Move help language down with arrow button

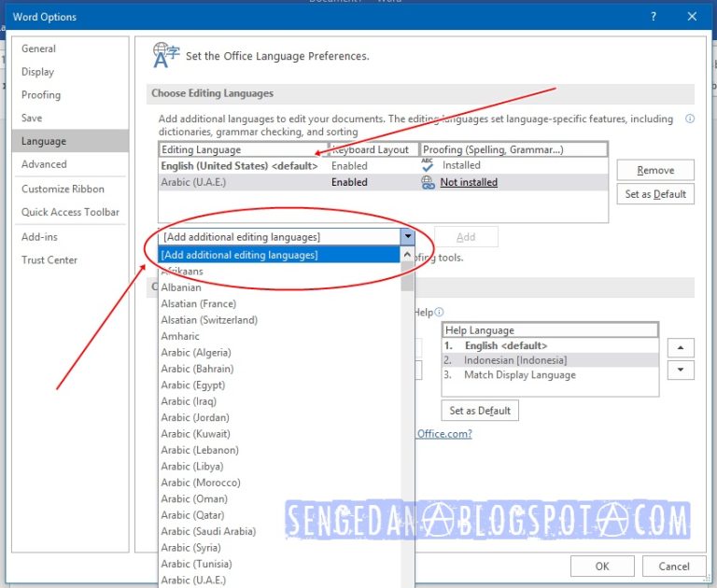(x=681, y=370)
